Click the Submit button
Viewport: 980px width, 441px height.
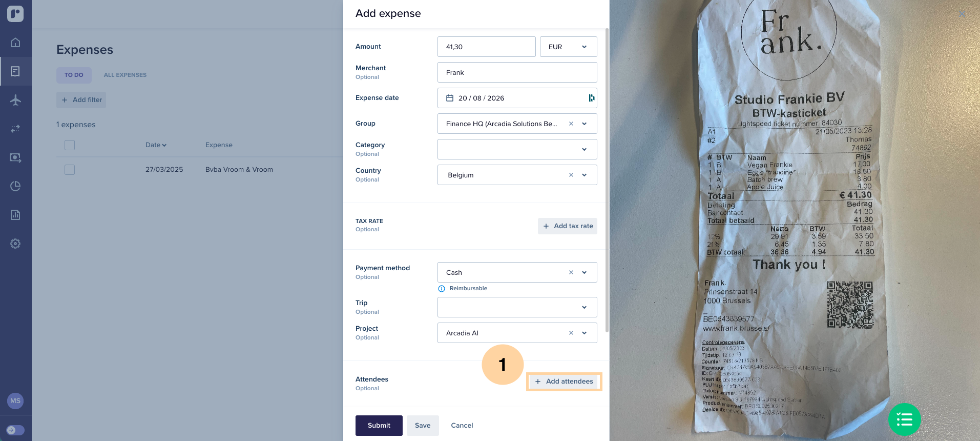point(379,426)
